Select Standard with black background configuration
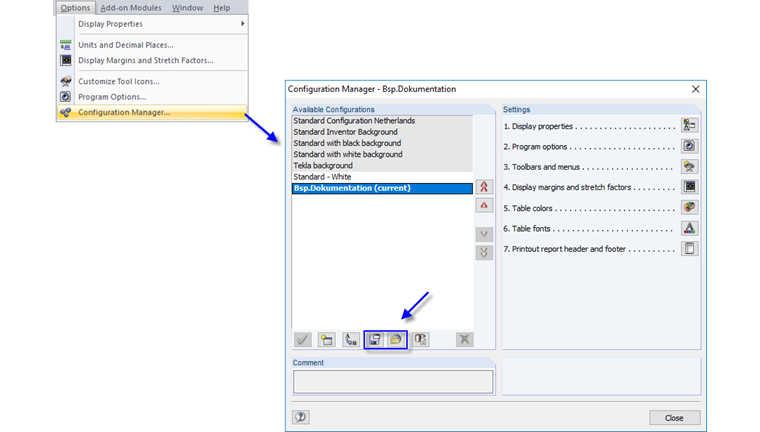The height and width of the screenshot is (432, 760). (x=382, y=143)
